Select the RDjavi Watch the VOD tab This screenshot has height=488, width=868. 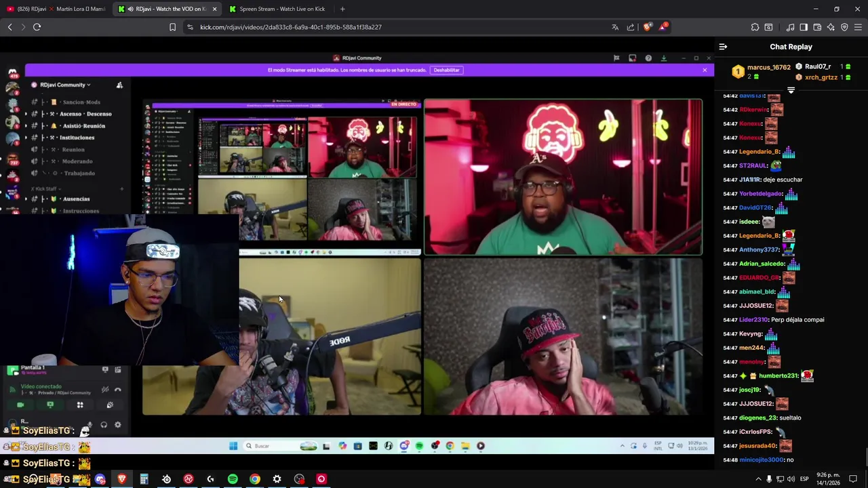coord(167,9)
